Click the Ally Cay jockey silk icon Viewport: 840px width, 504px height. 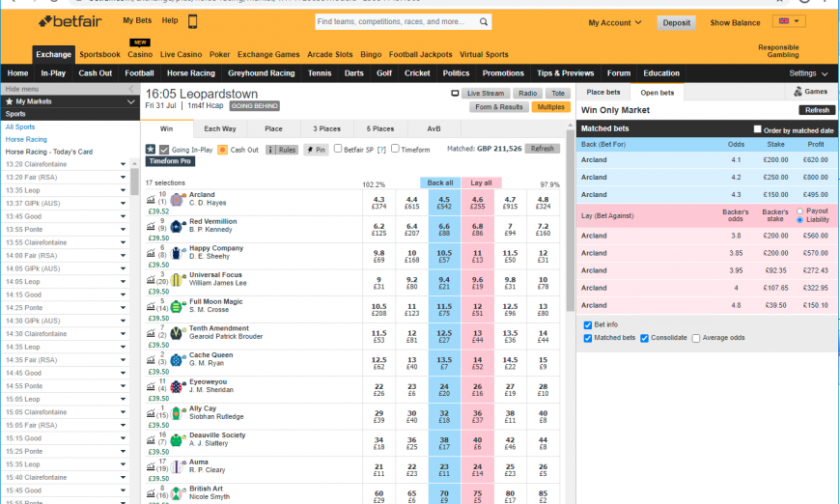tap(177, 413)
